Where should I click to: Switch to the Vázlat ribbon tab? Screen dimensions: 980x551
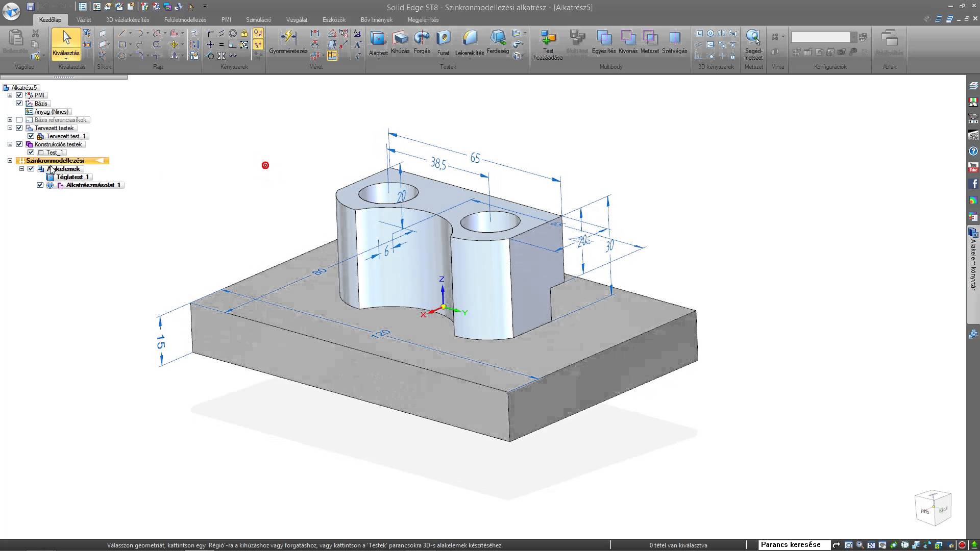coord(84,20)
